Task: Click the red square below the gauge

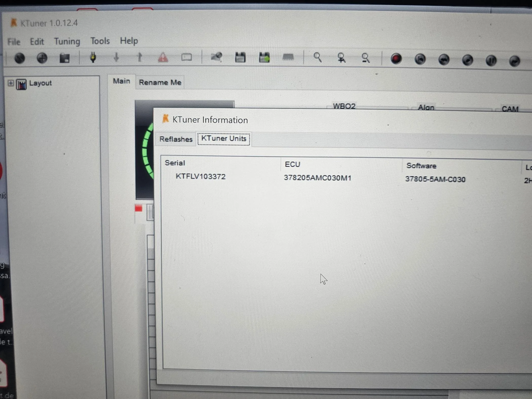Action: [x=139, y=208]
